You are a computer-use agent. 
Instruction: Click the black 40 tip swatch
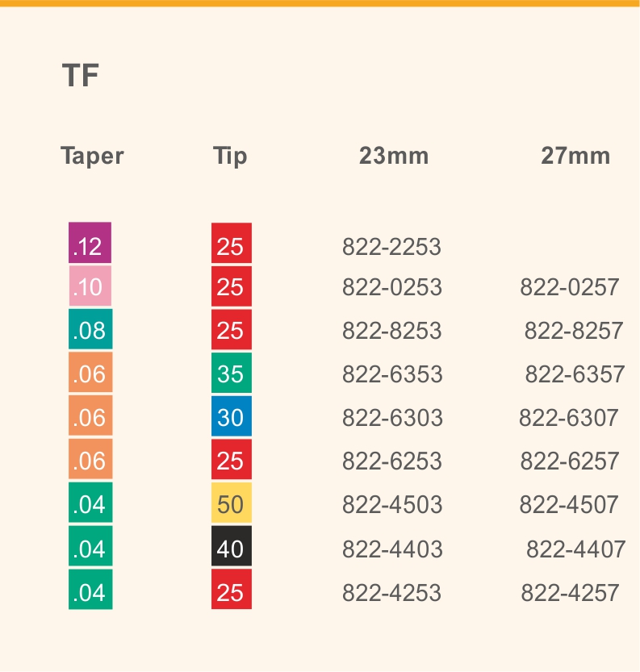point(232,546)
